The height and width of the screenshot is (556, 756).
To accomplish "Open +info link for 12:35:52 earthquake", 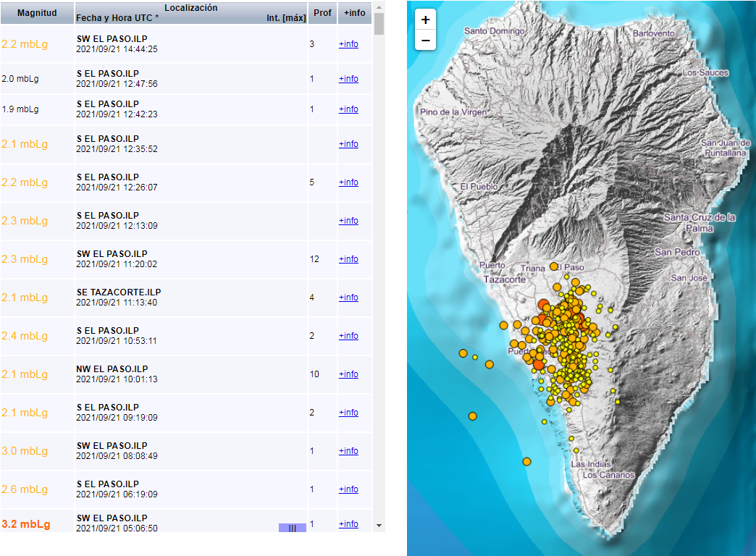I will coord(348,143).
